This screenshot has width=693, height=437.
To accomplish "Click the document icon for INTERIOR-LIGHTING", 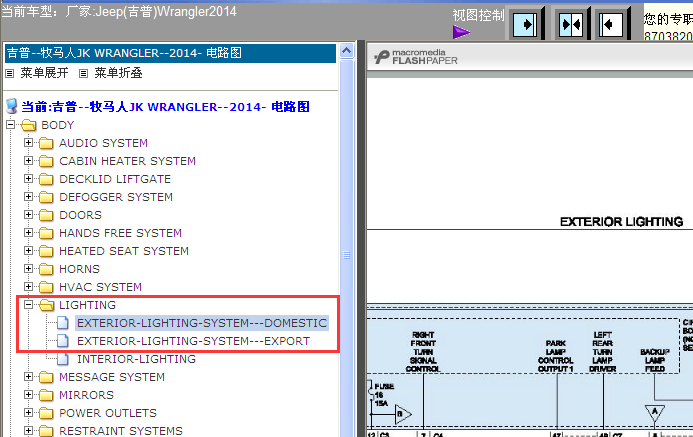I will tap(63, 359).
